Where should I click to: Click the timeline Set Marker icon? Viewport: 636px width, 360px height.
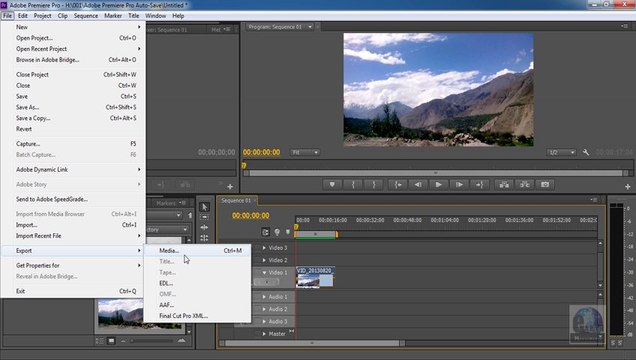(x=288, y=232)
